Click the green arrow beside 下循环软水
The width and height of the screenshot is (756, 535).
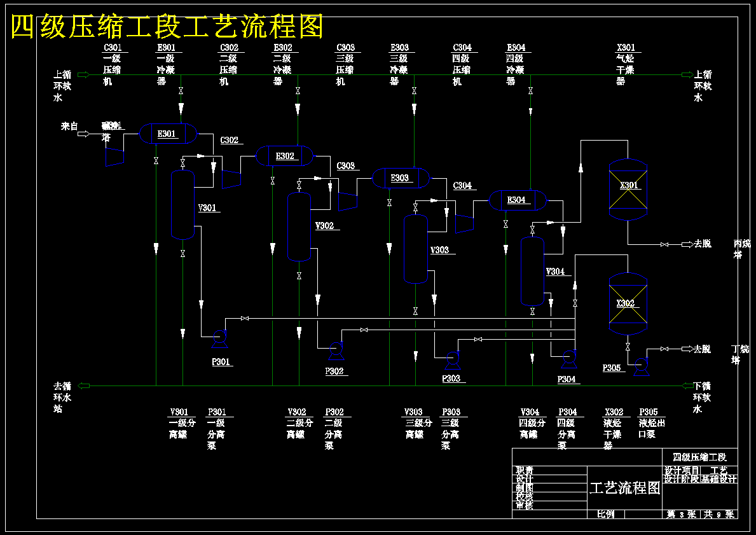pyautogui.click(x=687, y=386)
